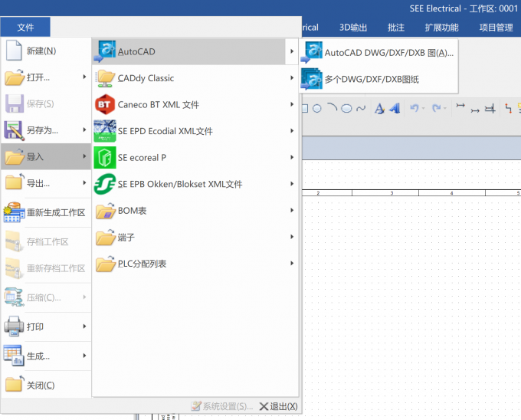
Task: Select the text tool with the A icon
Action: click(x=379, y=108)
